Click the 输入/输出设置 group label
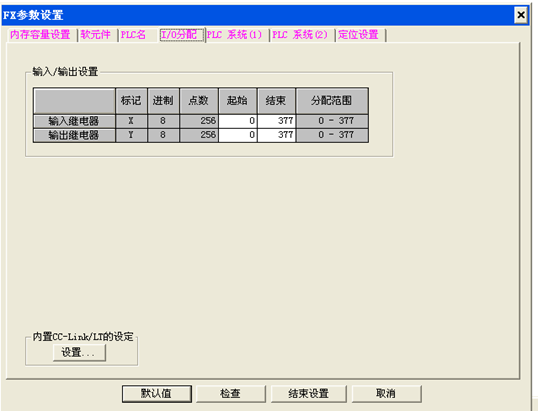 [x=65, y=72]
